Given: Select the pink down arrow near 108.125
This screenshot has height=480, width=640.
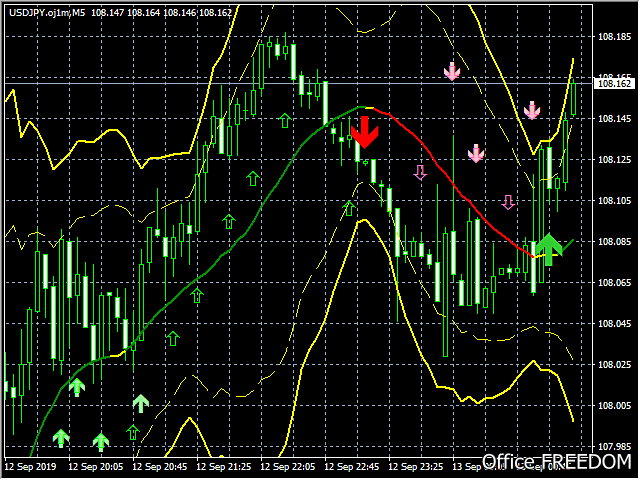Looking at the screenshot, I should pos(476,153).
